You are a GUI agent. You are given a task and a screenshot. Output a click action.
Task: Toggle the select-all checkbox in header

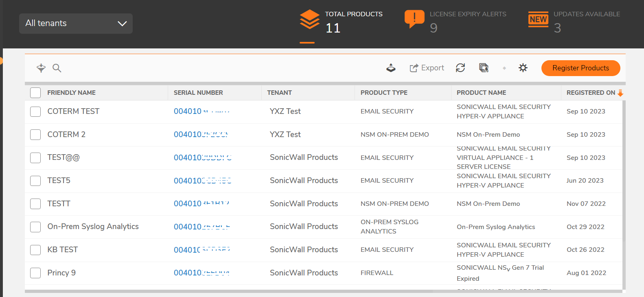[x=35, y=93]
